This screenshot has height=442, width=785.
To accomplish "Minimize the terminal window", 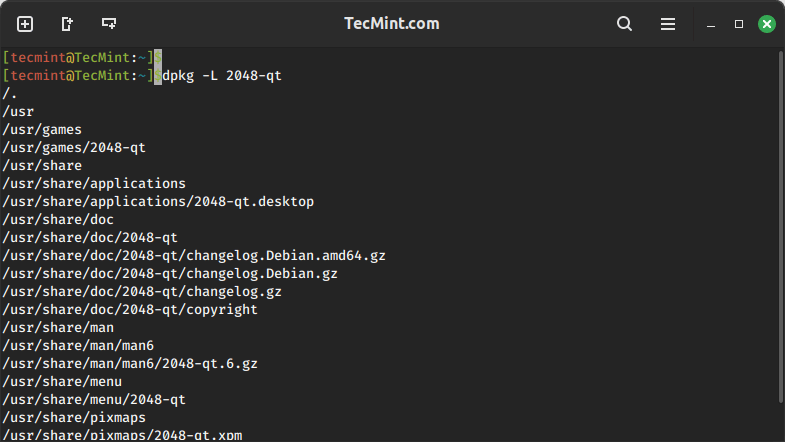I will click(x=711, y=24).
